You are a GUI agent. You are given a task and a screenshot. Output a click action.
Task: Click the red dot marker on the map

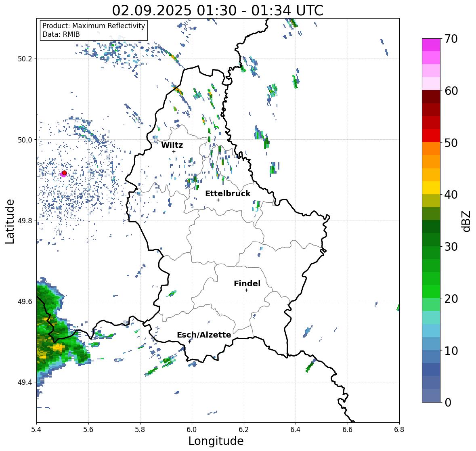[x=64, y=173]
